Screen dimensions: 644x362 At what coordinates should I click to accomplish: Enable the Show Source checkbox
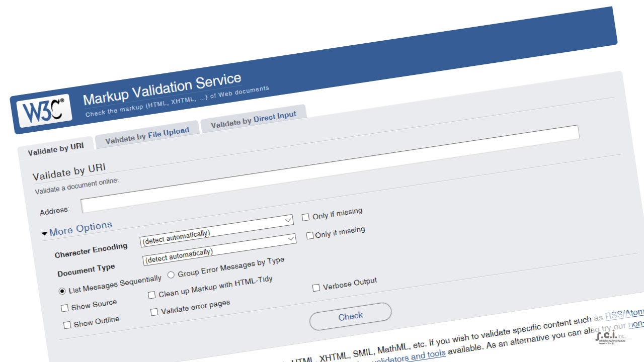pyautogui.click(x=64, y=308)
